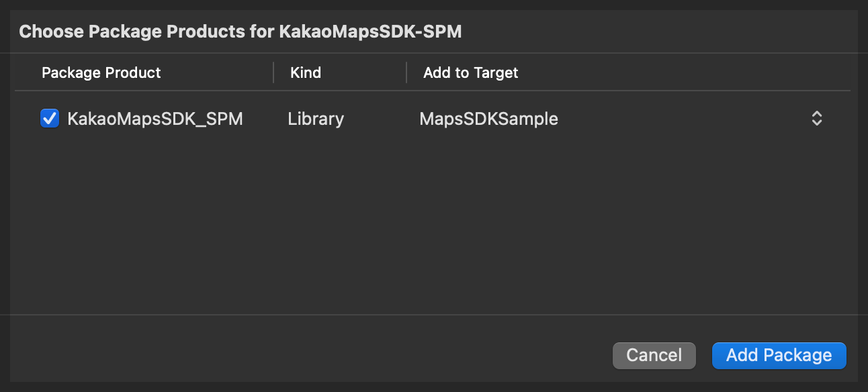The height and width of the screenshot is (392, 868).
Task: Click the up-down chevron stepper icon in the target row
Action: 817,119
